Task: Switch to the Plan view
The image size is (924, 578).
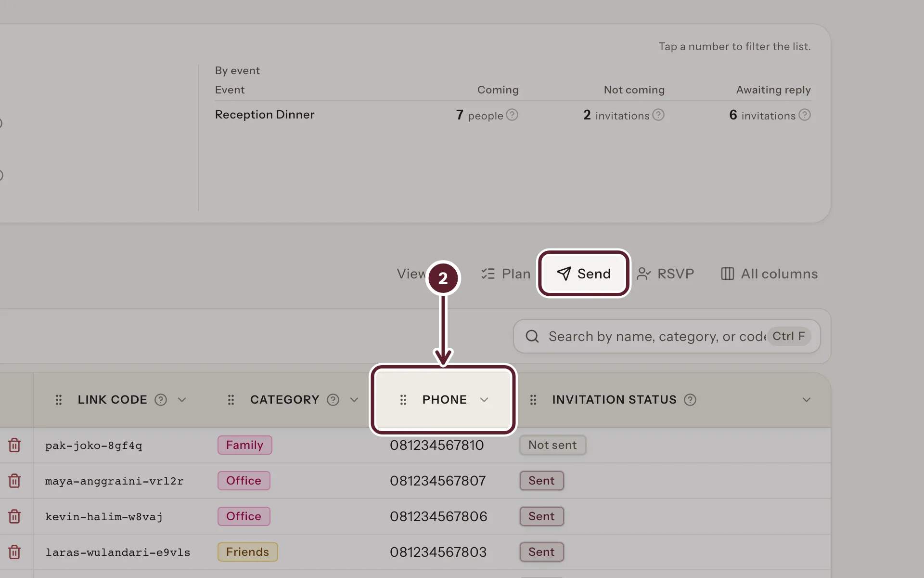Action: point(505,274)
